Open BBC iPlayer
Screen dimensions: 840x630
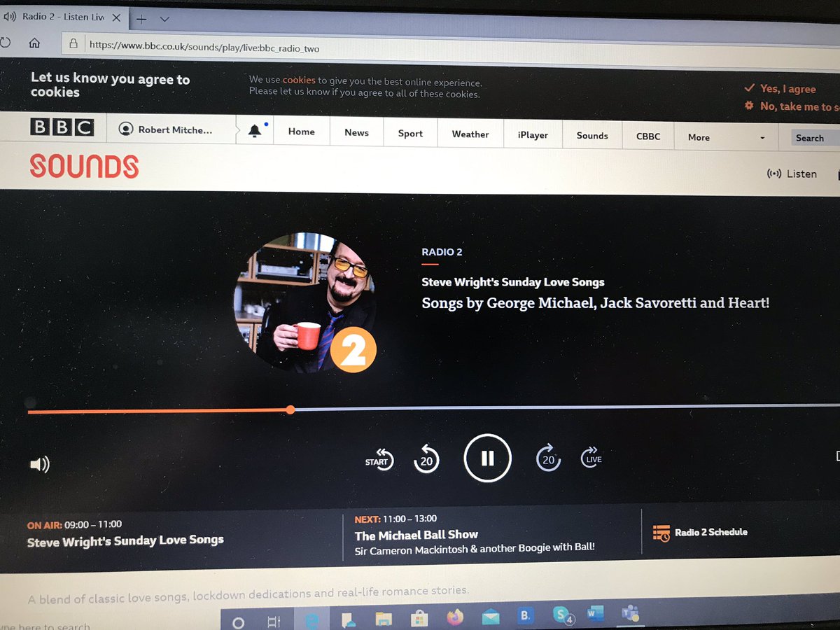pos(533,135)
